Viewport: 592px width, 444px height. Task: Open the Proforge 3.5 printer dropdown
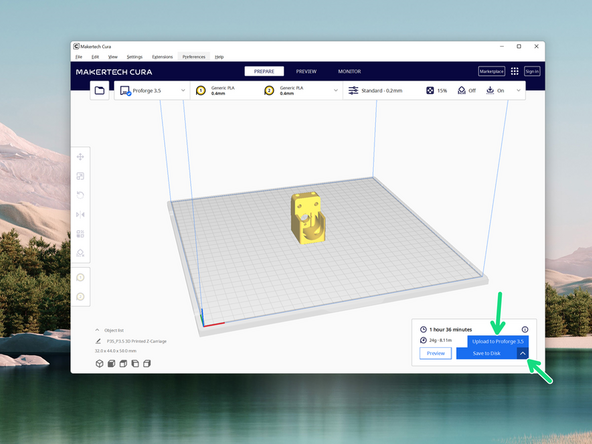point(153,91)
